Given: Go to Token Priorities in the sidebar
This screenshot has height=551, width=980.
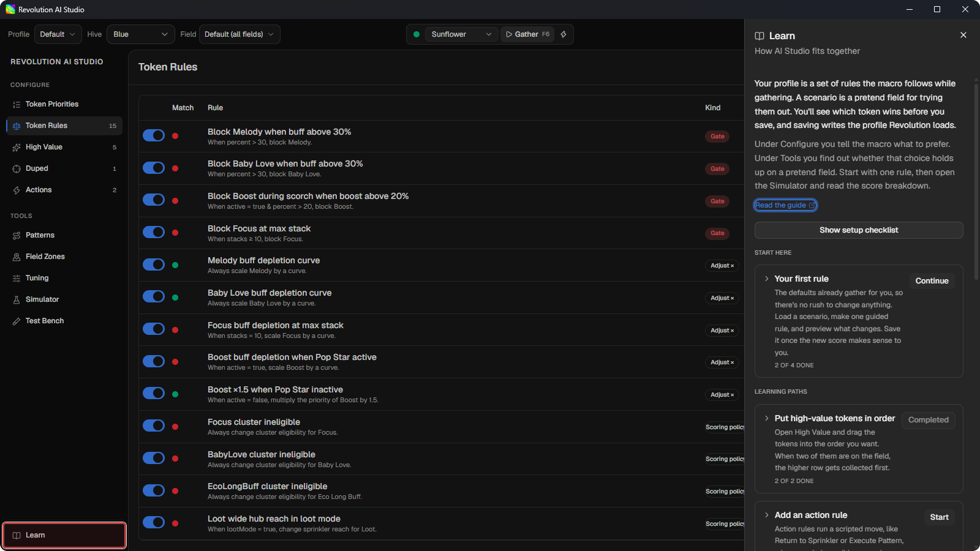Looking at the screenshot, I should pos(64,105).
